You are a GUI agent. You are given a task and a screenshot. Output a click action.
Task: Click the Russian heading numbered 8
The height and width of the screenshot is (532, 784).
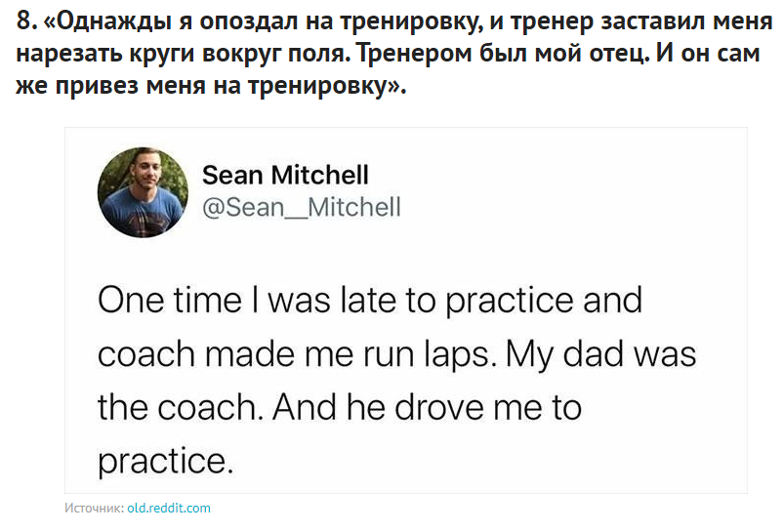click(394, 53)
